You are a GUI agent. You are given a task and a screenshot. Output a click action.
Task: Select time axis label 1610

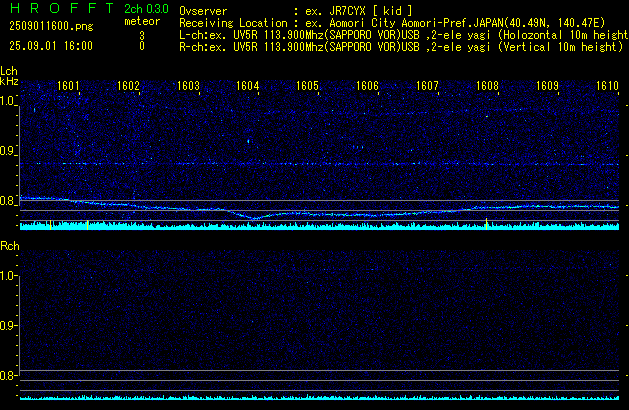[607, 86]
